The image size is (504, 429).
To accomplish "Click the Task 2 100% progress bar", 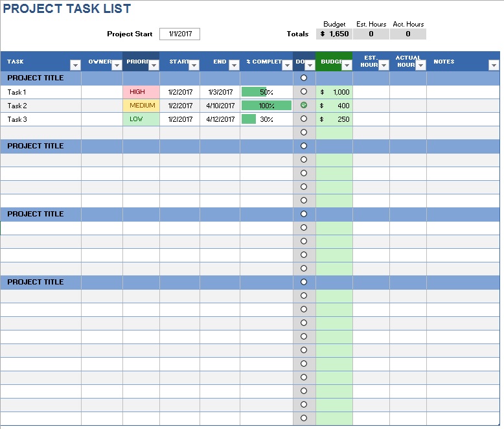I will pyautogui.click(x=266, y=106).
